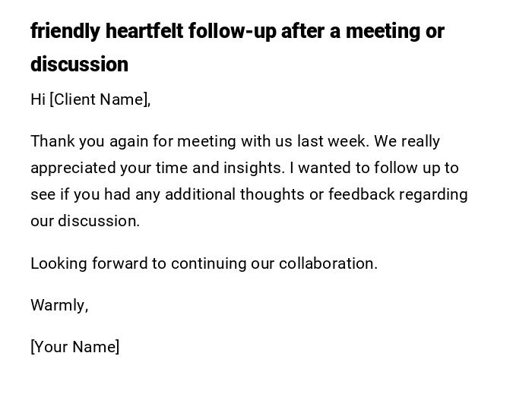Click the "Warmly," sign-off line
The height and width of the screenshot is (394, 532).
pyautogui.click(x=59, y=305)
